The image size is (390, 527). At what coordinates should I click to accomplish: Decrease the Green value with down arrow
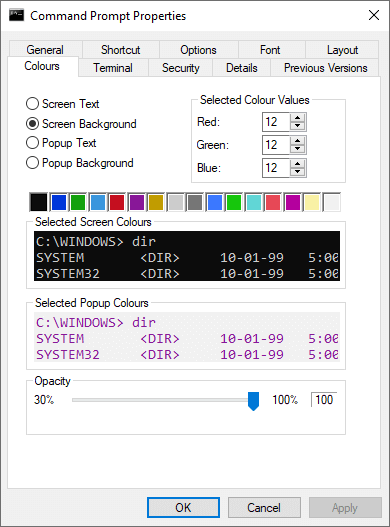pyautogui.click(x=298, y=149)
